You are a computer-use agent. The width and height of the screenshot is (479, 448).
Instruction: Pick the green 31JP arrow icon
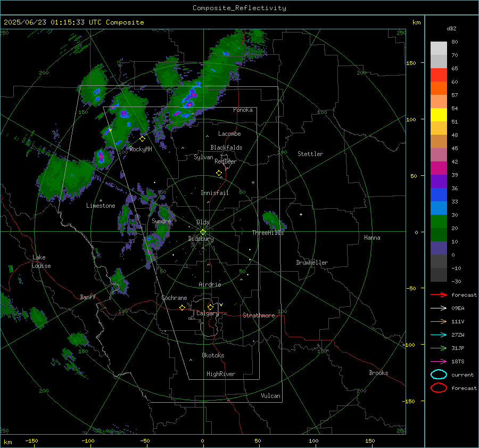click(439, 348)
